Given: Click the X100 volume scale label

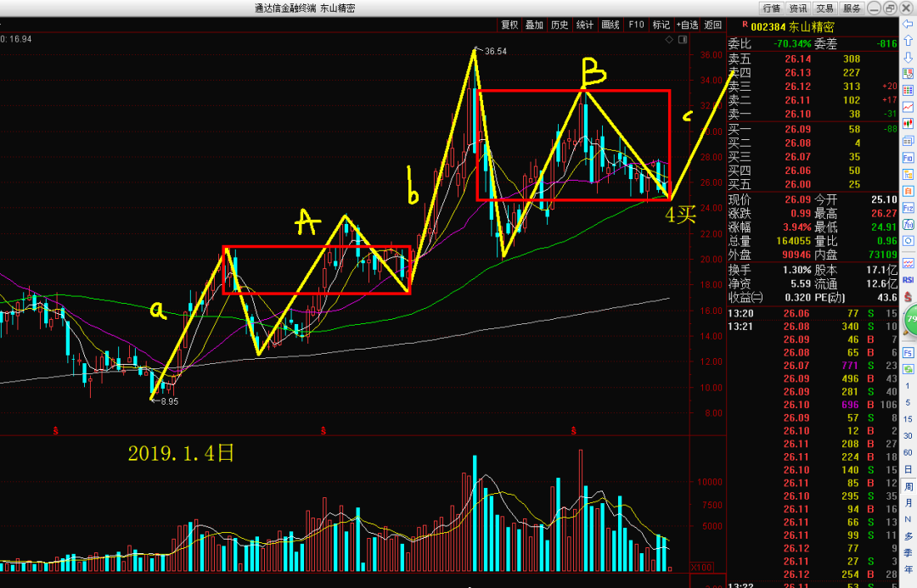Looking at the screenshot, I should click(700, 568).
